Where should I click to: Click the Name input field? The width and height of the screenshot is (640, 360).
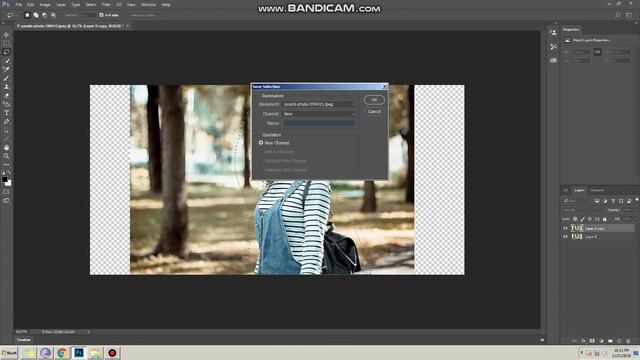click(319, 123)
